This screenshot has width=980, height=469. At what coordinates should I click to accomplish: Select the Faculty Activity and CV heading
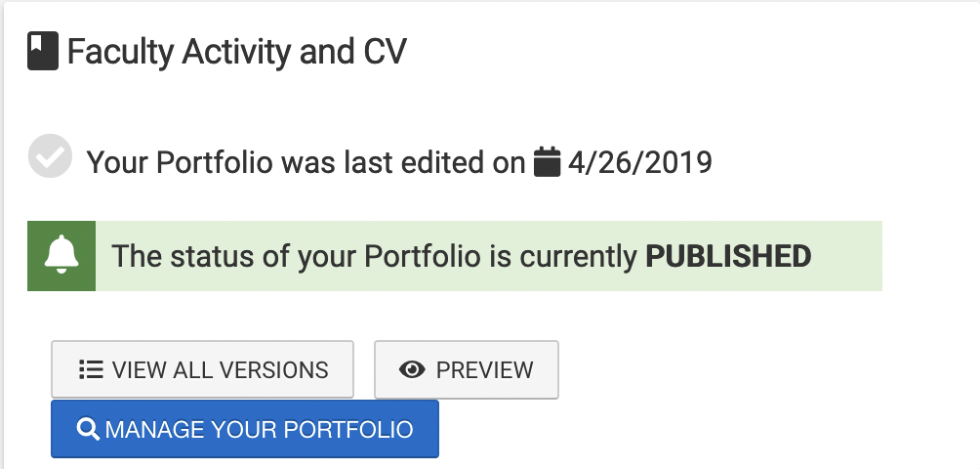(236, 52)
